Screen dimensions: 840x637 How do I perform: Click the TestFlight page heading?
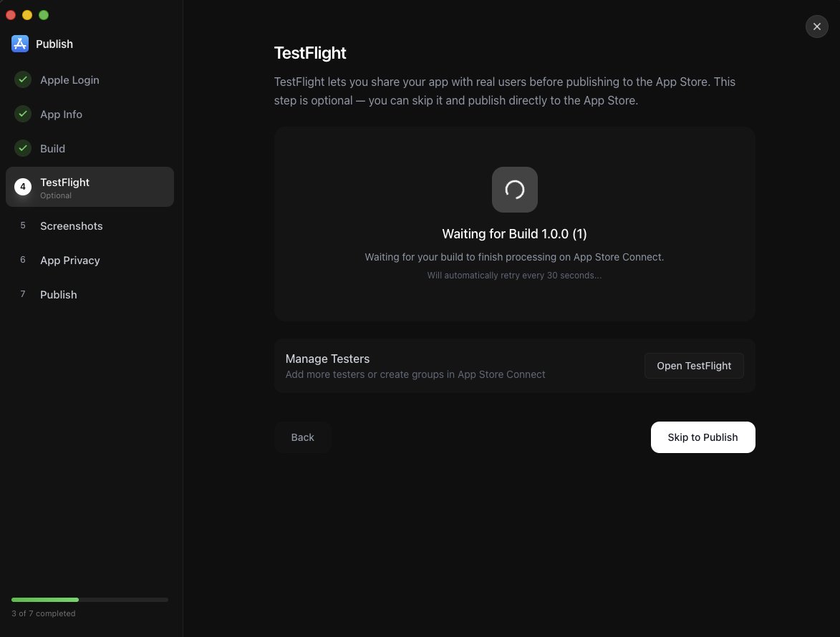coord(310,53)
